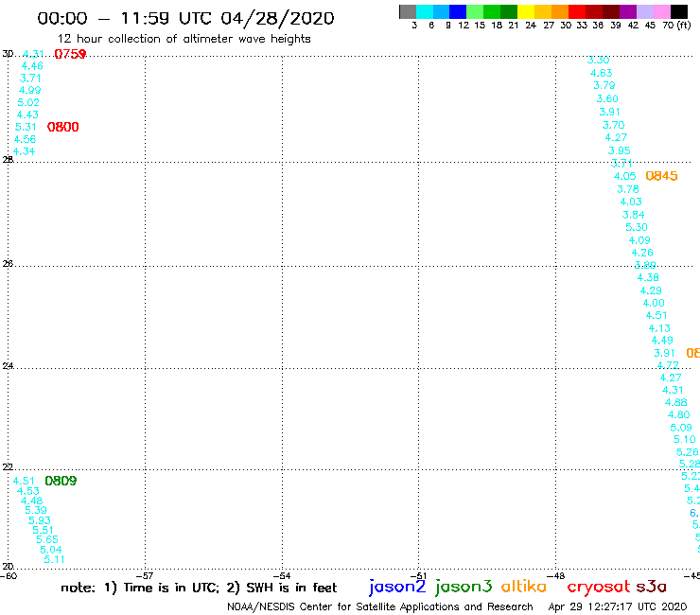
Task: Click the 3.78 wave height value
Action: tap(628, 189)
